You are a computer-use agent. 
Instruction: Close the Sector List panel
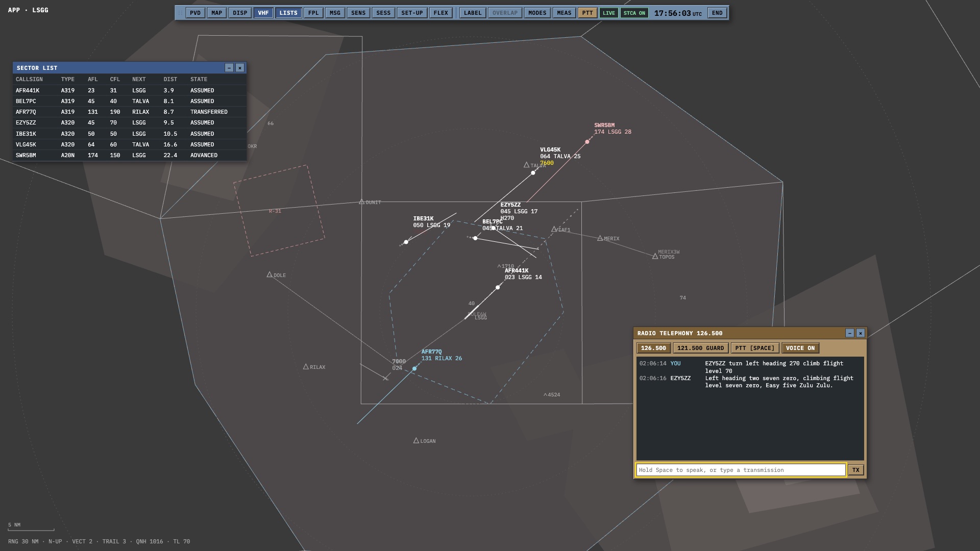(239, 68)
